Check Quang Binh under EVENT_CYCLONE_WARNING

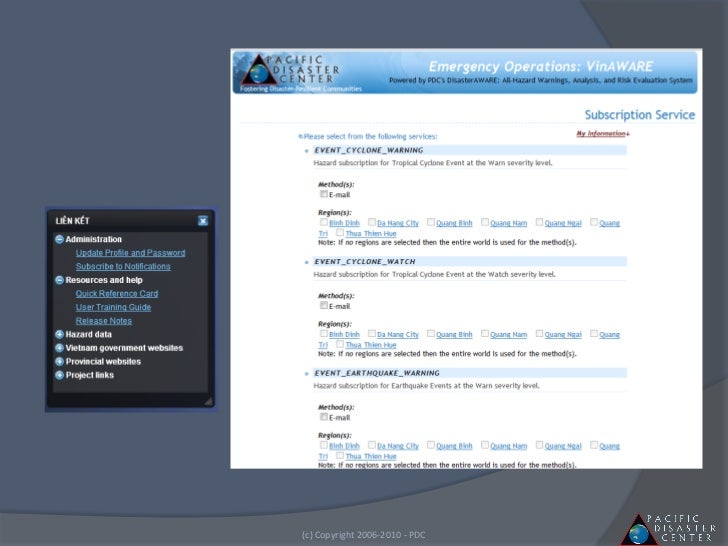[x=431, y=222]
